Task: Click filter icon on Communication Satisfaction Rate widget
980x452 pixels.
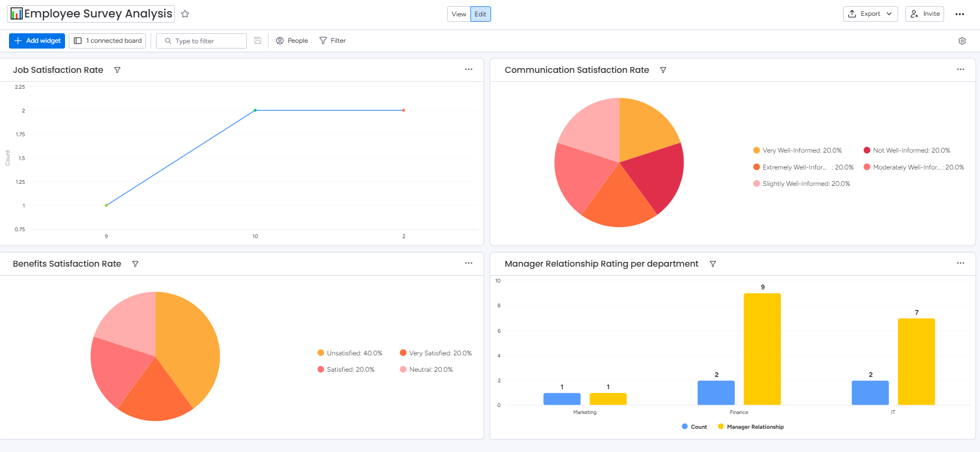Action: pyautogui.click(x=663, y=70)
